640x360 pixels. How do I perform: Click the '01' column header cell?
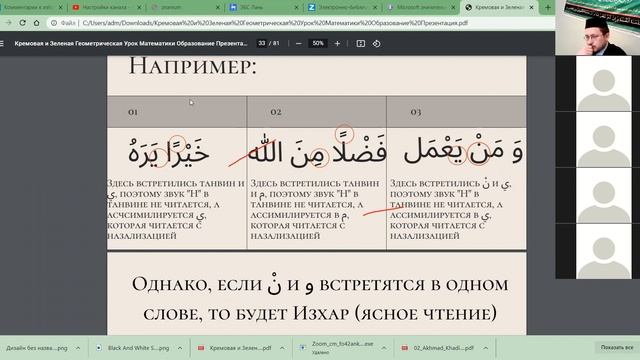tap(177, 112)
